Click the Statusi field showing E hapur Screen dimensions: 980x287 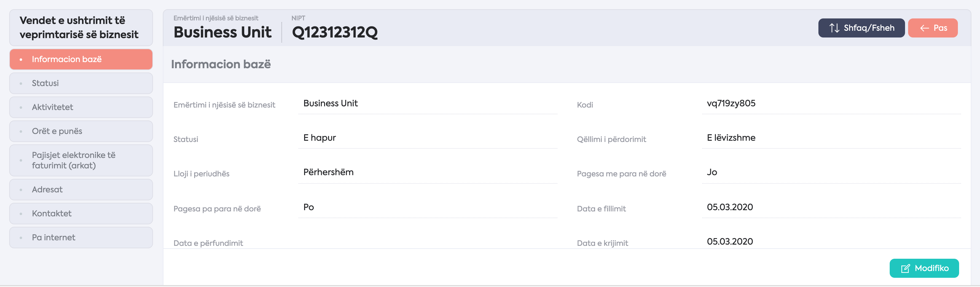(x=428, y=138)
